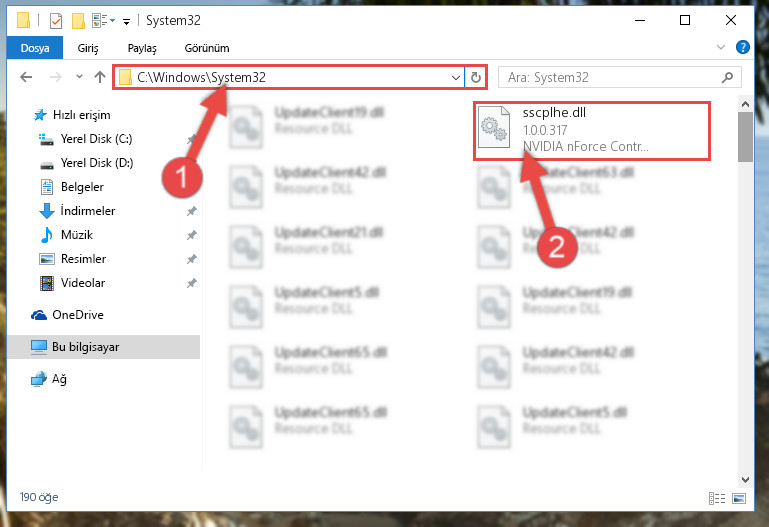Click the New folder quick access icon
This screenshot has width=769, height=527.
(78, 21)
